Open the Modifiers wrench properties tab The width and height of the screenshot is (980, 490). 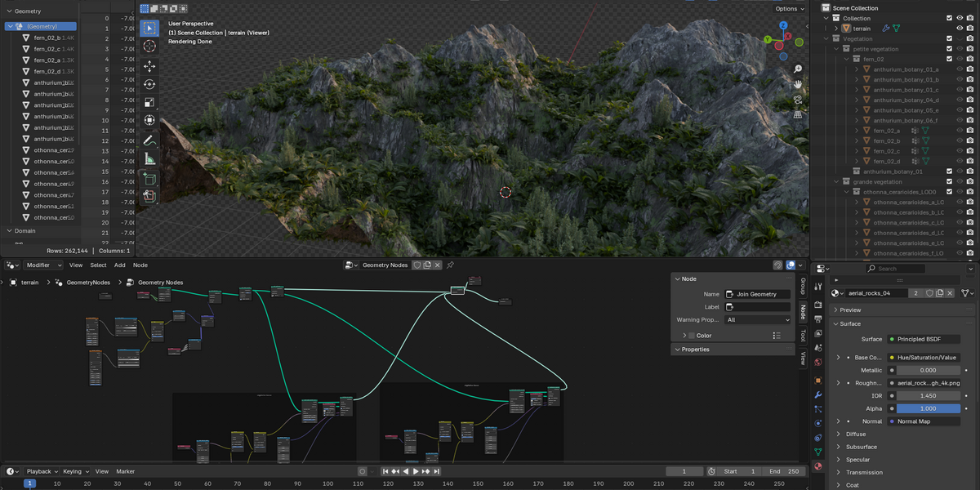tap(817, 394)
